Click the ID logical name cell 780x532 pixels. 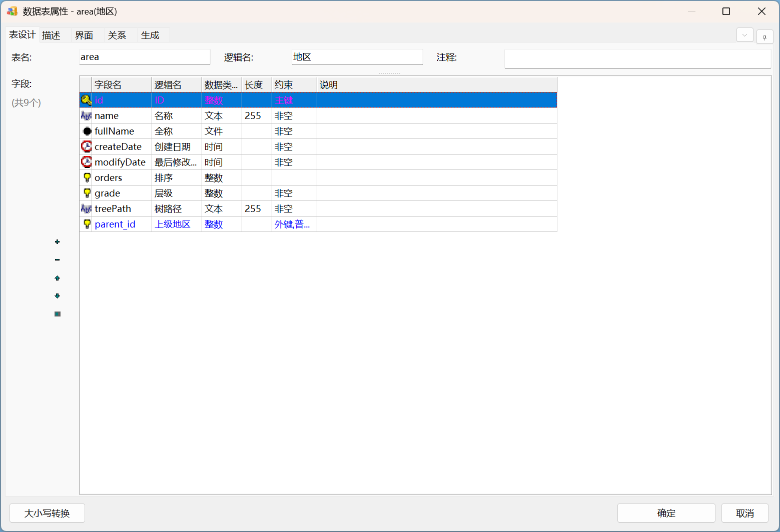177,100
